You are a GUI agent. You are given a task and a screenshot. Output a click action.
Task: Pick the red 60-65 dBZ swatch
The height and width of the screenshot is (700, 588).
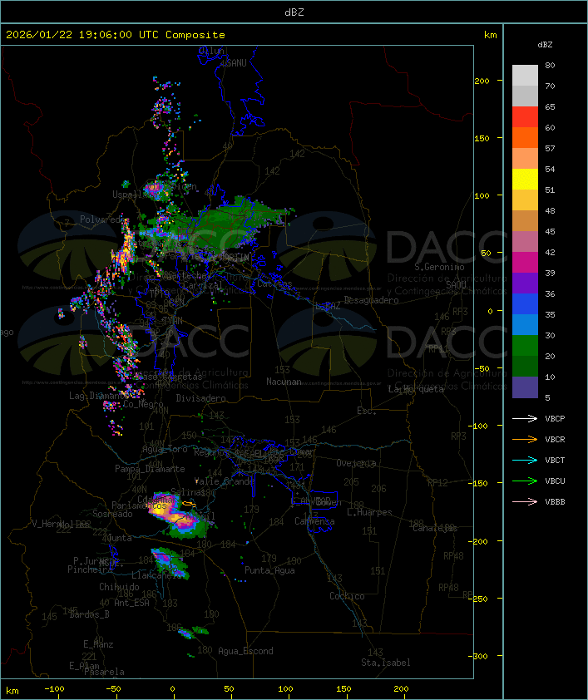click(525, 116)
